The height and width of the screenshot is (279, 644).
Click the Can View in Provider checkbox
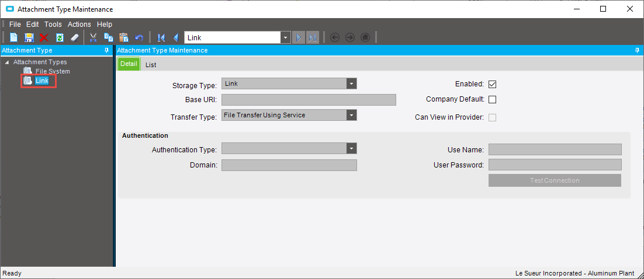pyautogui.click(x=493, y=117)
